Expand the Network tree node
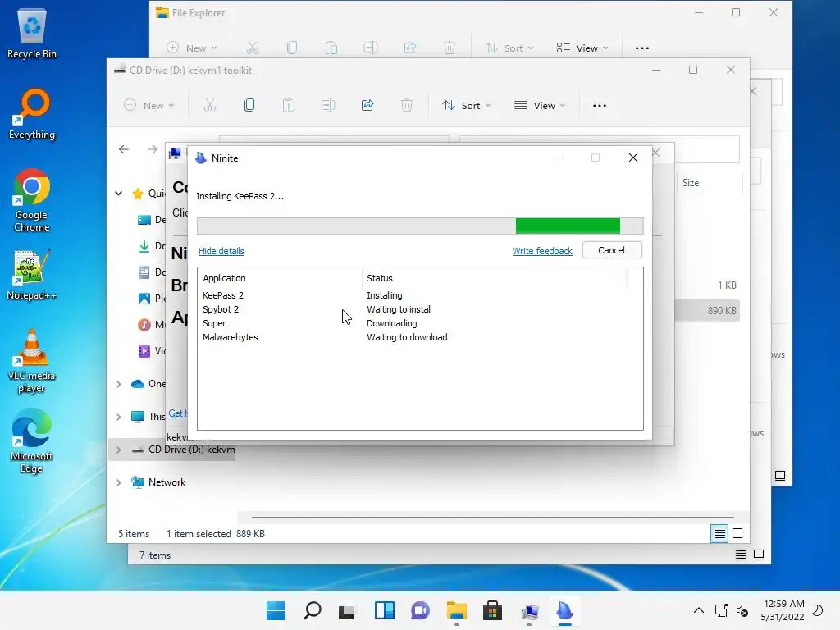The height and width of the screenshot is (630, 840). coord(118,482)
